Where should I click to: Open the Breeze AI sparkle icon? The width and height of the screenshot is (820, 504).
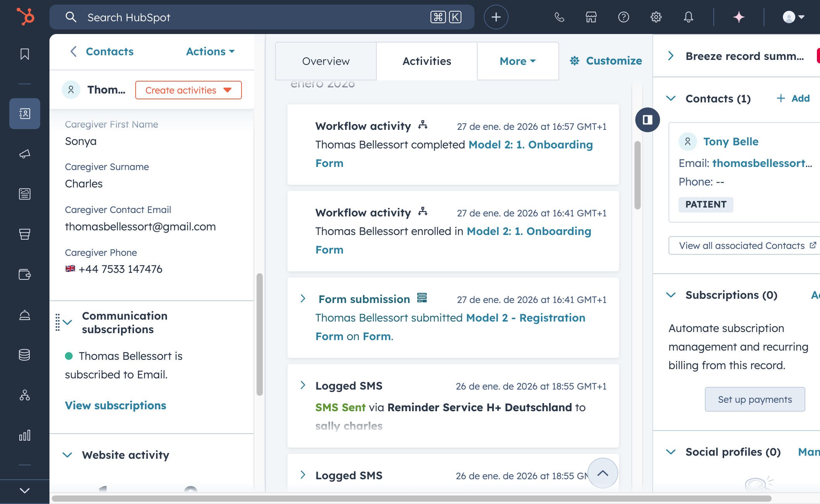[x=739, y=17]
